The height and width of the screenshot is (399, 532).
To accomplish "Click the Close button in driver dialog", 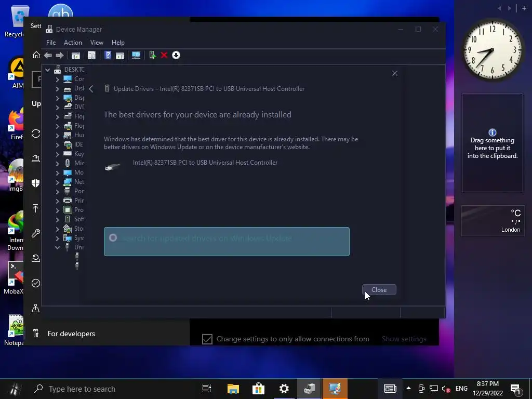I will pyautogui.click(x=379, y=290).
